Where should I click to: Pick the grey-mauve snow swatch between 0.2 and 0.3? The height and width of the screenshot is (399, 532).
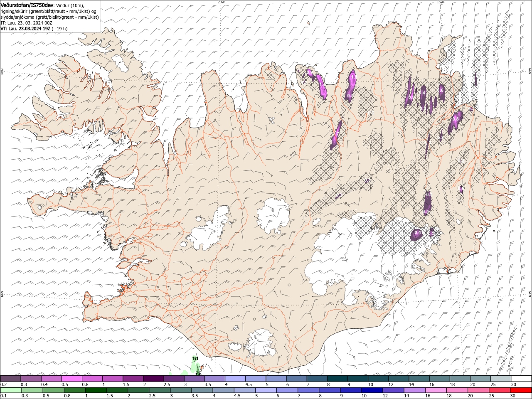tap(10, 378)
